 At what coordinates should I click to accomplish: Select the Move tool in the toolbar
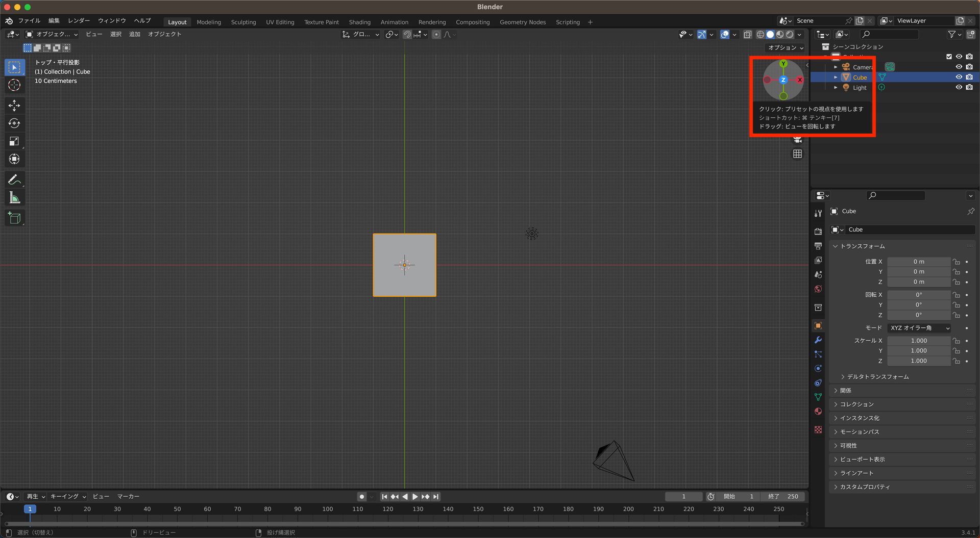(14, 105)
